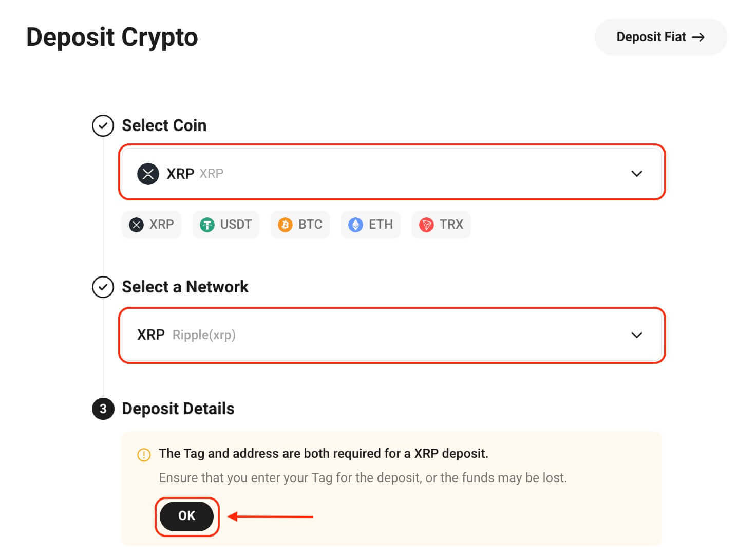Click the Select Coin completed checkmark
Image resolution: width=756 pixels, height=554 pixels.
tap(103, 125)
